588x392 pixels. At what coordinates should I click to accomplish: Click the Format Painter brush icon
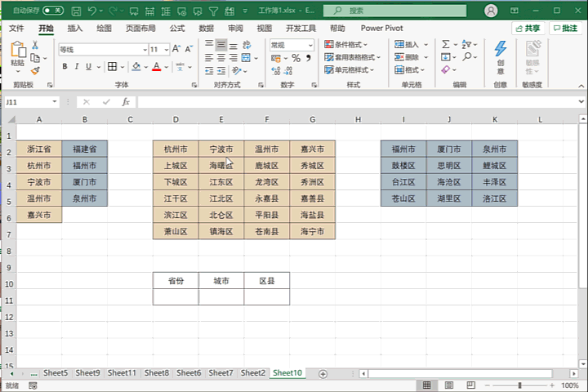point(35,71)
